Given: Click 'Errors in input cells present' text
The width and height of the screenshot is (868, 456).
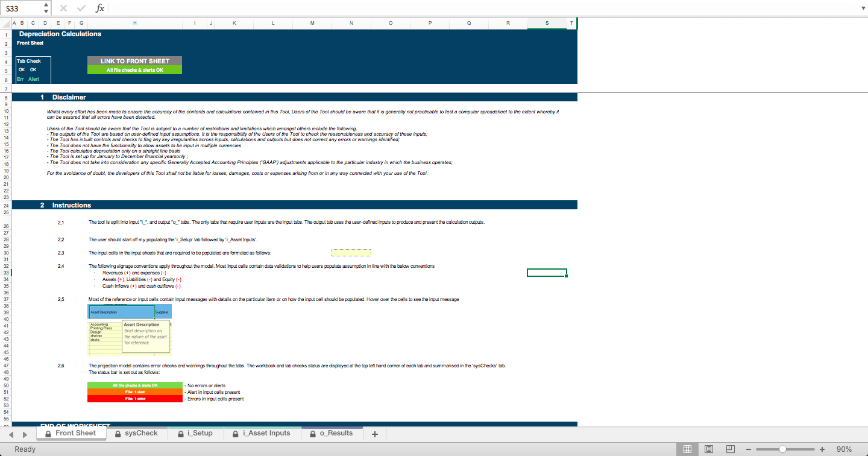Looking at the screenshot, I should (x=215, y=399).
